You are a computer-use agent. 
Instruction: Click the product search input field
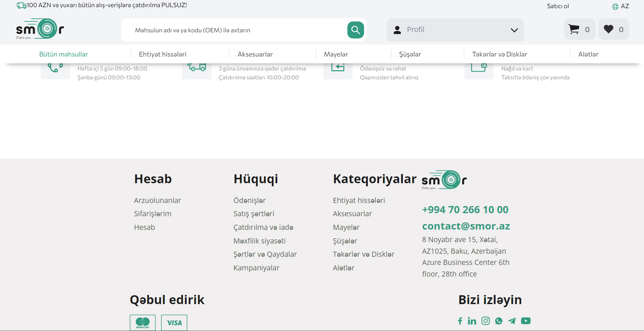click(x=235, y=30)
